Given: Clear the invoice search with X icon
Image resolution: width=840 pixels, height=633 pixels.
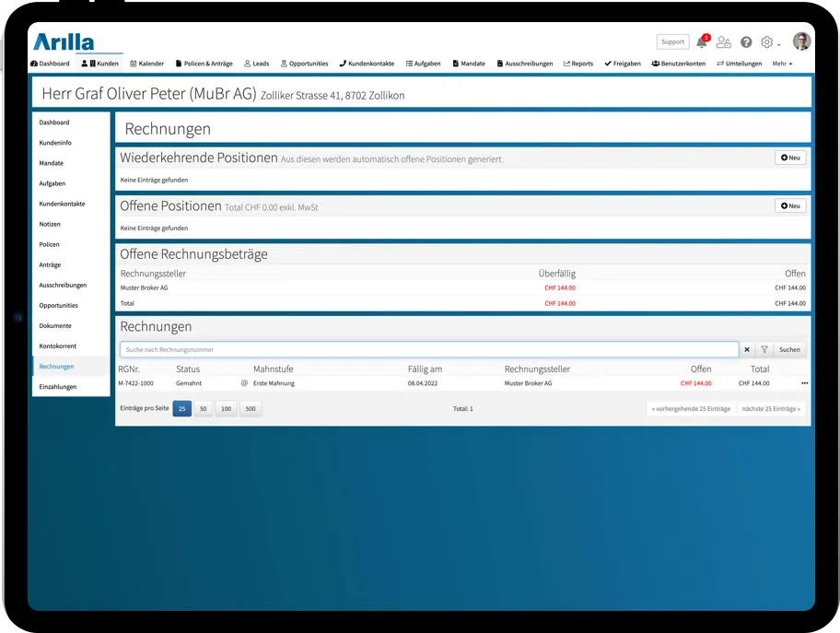Looking at the screenshot, I should (x=747, y=349).
